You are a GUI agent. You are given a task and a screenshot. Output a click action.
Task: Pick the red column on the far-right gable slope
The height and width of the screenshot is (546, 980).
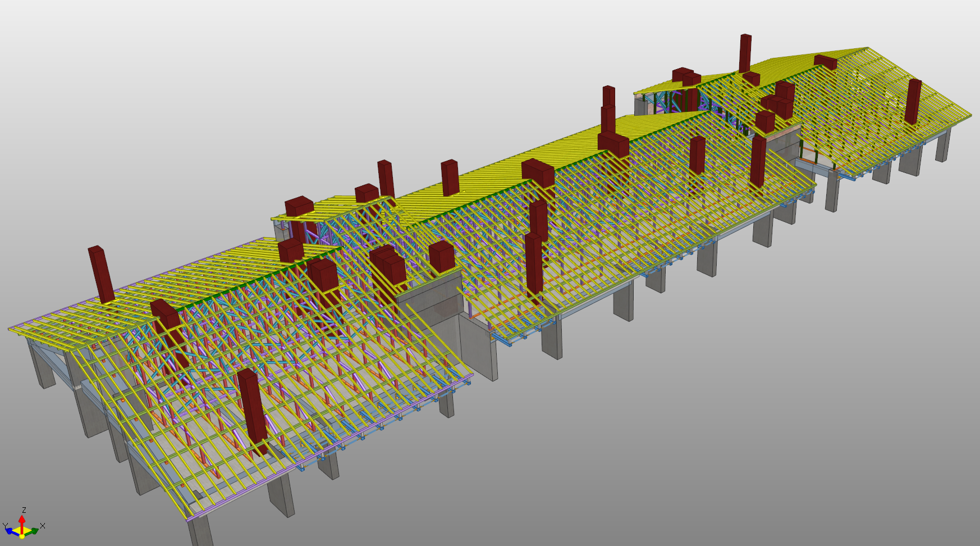(913, 101)
